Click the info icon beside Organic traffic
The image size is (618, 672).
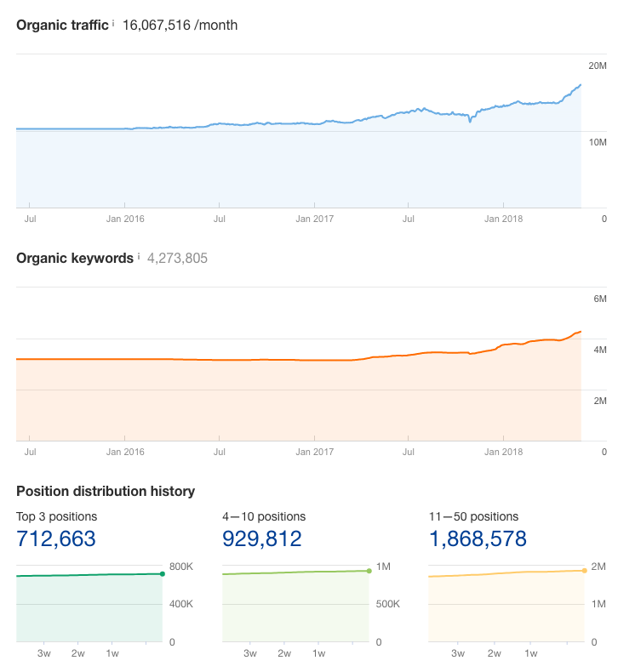click(x=113, y=23)
